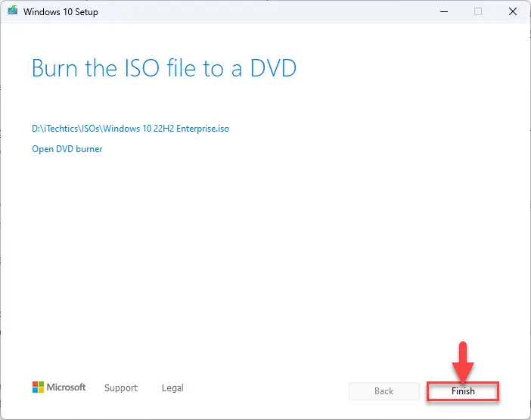Open the Windows 10 22H2 Enterprise.iso path link
Viewport: 531px width, 420px height.
click(x=130, y=129)
